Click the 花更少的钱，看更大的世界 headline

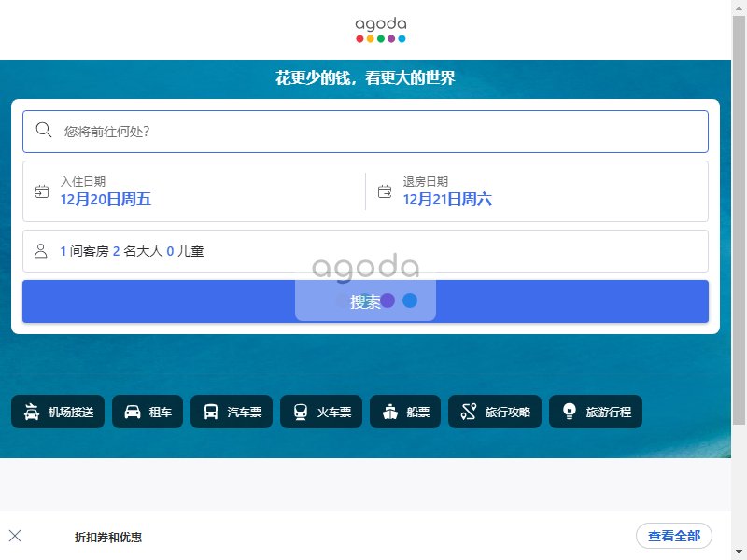pyautogui.click(x=365, y=77)
